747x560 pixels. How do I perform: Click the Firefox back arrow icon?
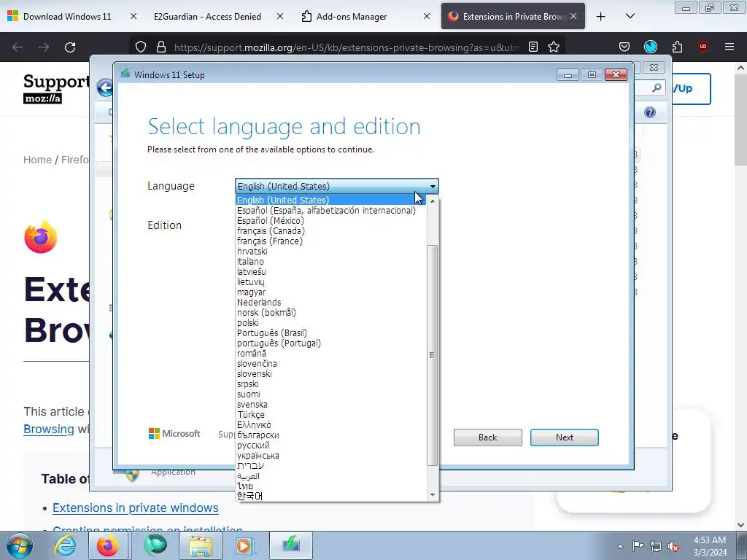coord(18,47)
